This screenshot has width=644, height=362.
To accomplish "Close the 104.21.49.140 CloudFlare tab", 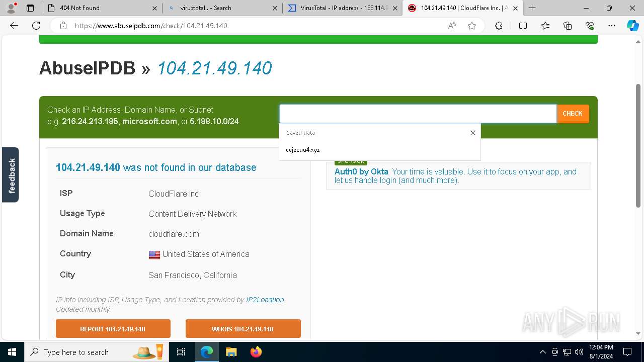I will click(515, 8).
